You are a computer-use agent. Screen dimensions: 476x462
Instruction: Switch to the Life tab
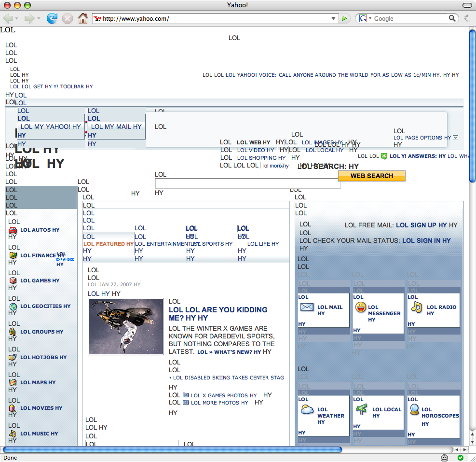(263, 244)
